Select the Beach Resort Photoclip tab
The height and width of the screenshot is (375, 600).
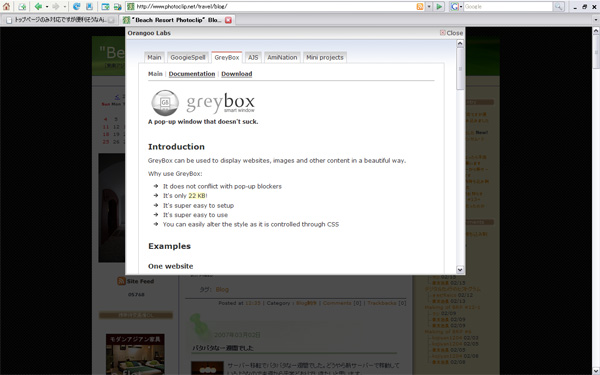pos(176,20)
